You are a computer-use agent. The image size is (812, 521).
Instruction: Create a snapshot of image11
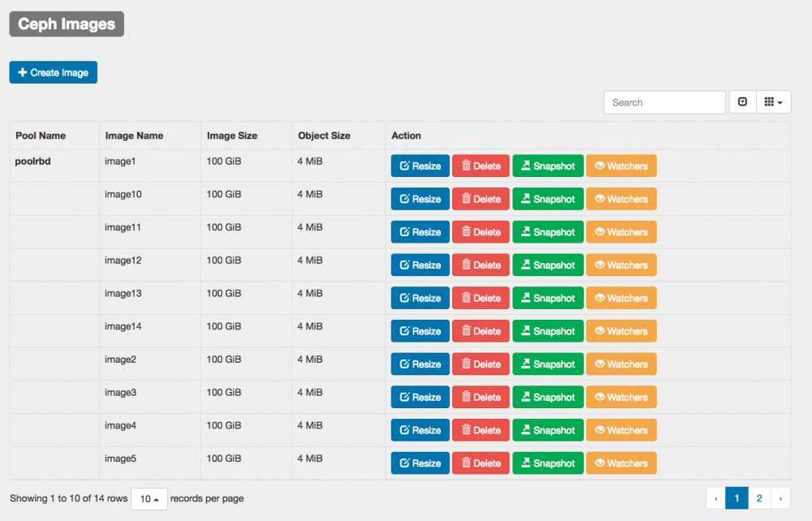point(548,232)
